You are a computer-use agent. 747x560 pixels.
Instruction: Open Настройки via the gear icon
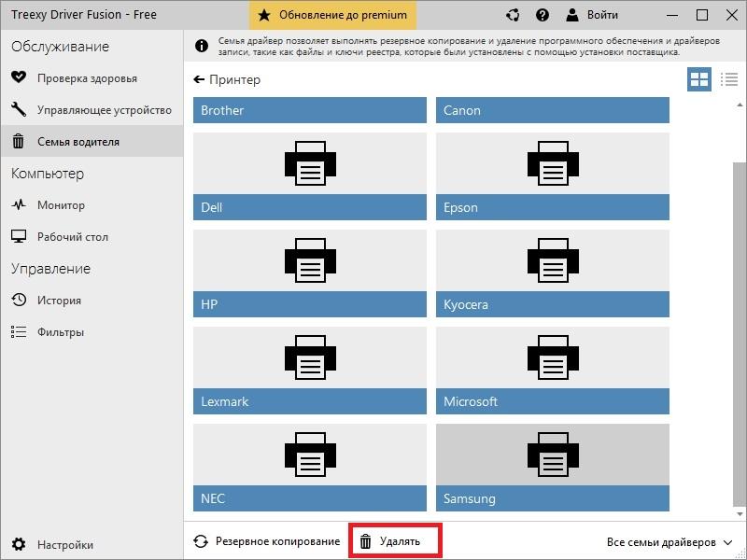(54, 543)
